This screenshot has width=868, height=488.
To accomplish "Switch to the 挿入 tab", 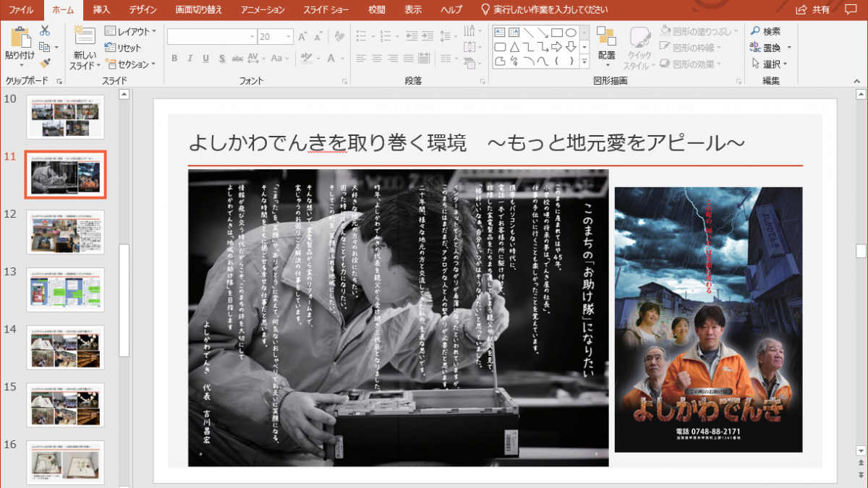I will (102, 9).
